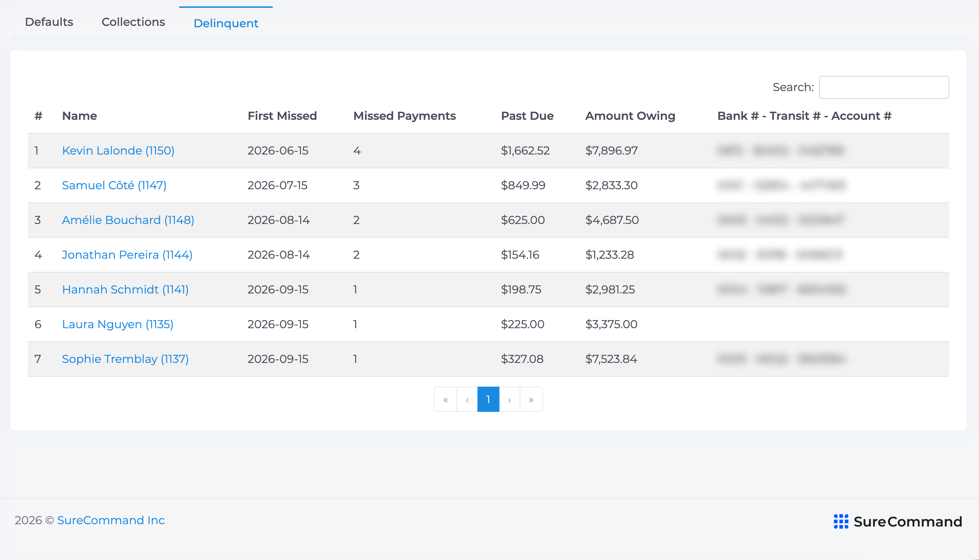This screenshot has width=979, height=560.
Task: Click the $7,896.97 amount owing
Action: (x=612, y=150)
